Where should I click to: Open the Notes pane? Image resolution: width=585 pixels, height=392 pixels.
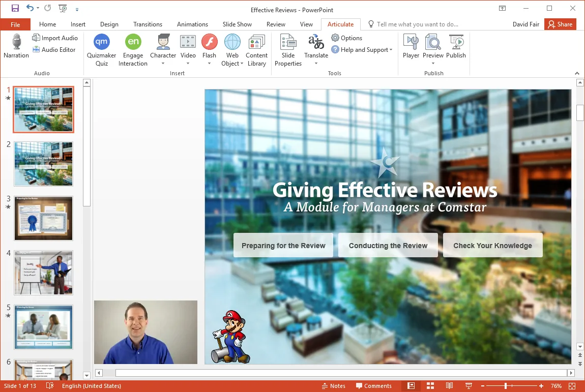(333, 386)
